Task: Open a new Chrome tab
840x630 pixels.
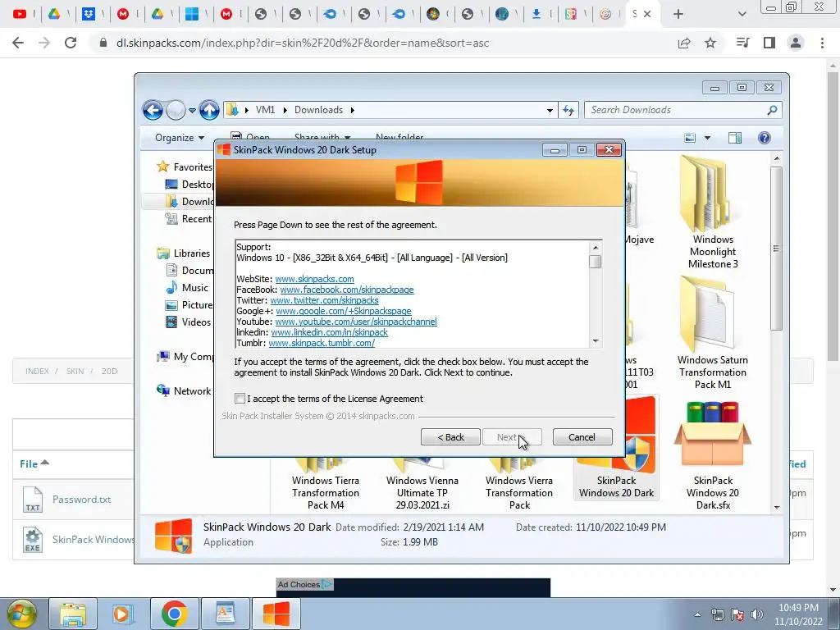Action: pos(678,15)
